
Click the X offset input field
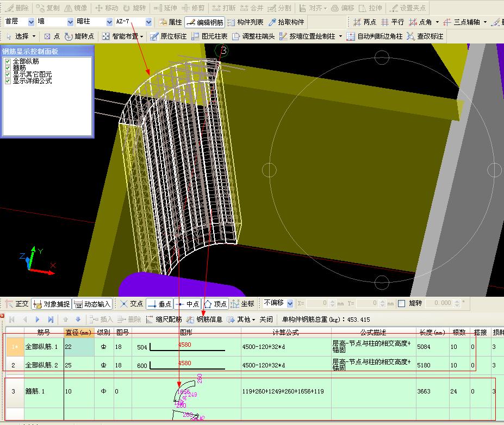316,303
